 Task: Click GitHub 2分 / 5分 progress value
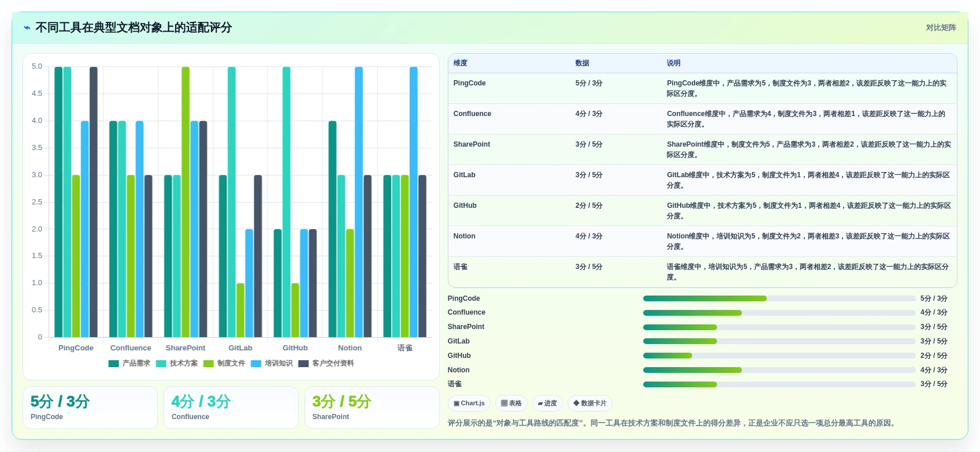934,356
